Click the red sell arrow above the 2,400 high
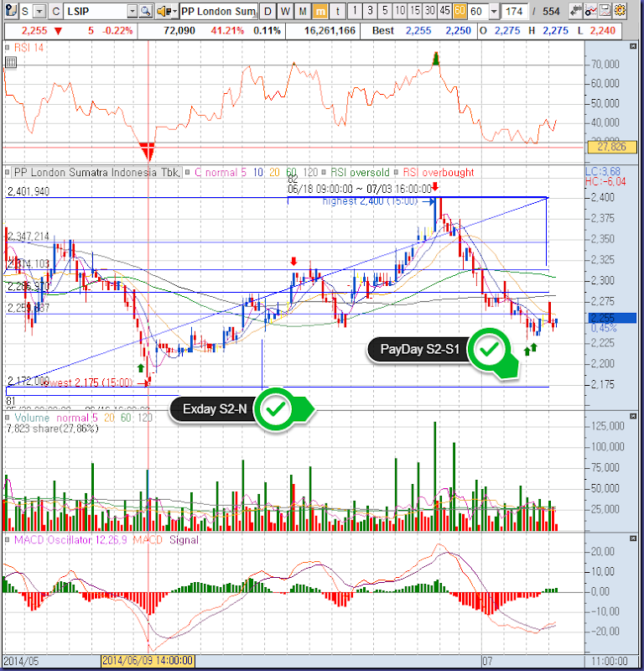Image resolution: width=644 pixels, height=671 pixels. pos(435,186)
